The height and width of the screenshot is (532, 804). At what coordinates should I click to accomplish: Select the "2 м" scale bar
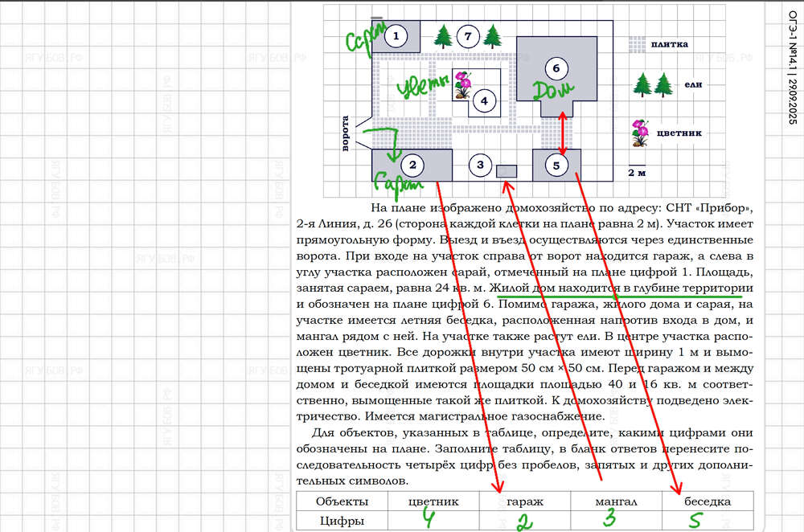tap(637, 168)
